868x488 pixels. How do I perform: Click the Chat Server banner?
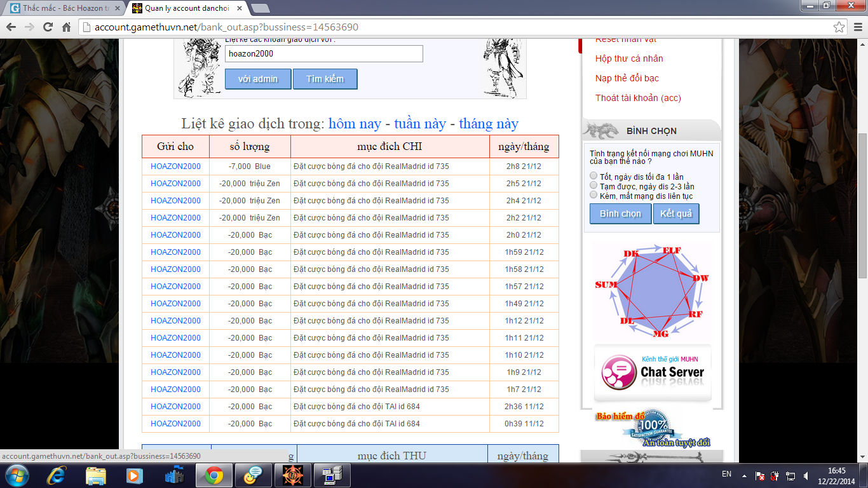(653, 372)
